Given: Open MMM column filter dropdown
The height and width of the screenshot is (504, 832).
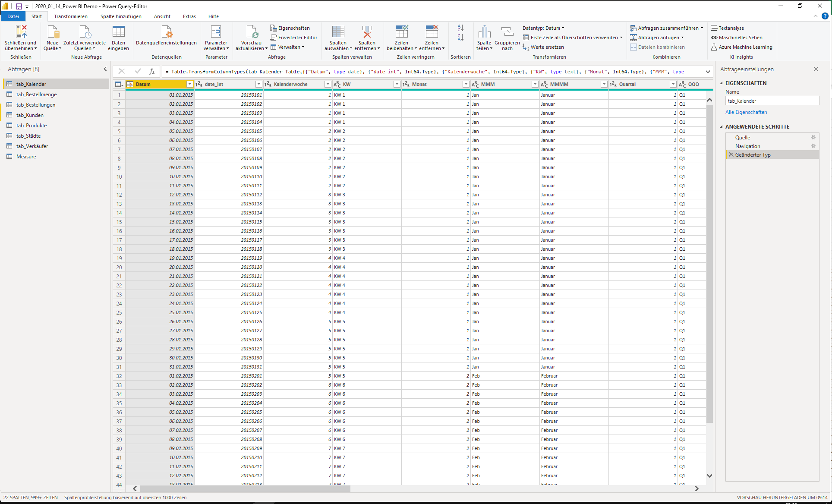Looking at the screenshot, I should pos(535,84).
